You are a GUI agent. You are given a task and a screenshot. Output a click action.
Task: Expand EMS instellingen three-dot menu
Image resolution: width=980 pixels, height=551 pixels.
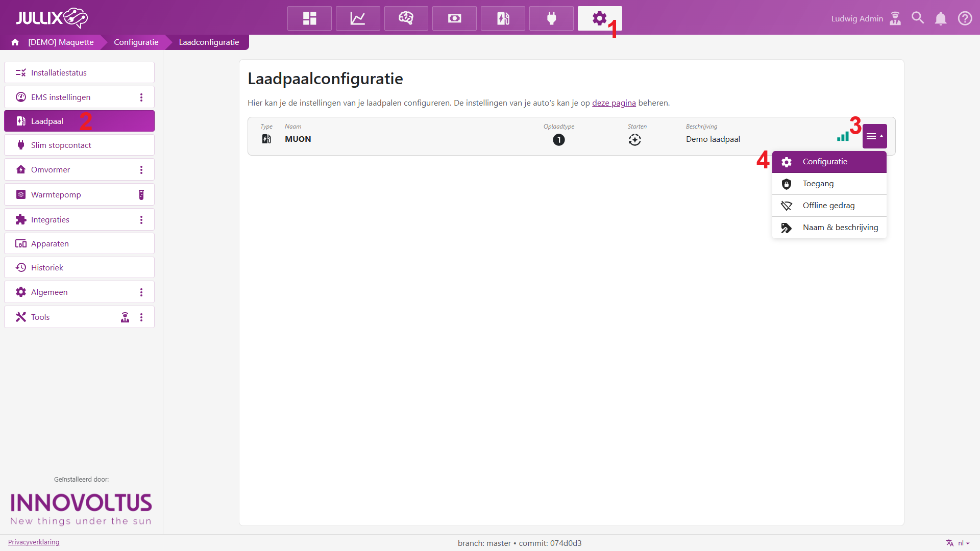coord(141,97)
